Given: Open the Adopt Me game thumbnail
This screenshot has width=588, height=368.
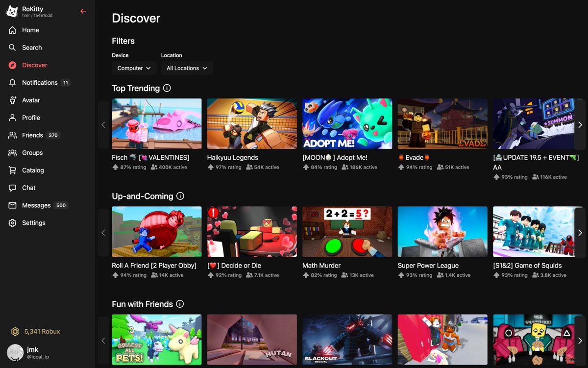Looking at the screenshot, I should pos(347,123).
